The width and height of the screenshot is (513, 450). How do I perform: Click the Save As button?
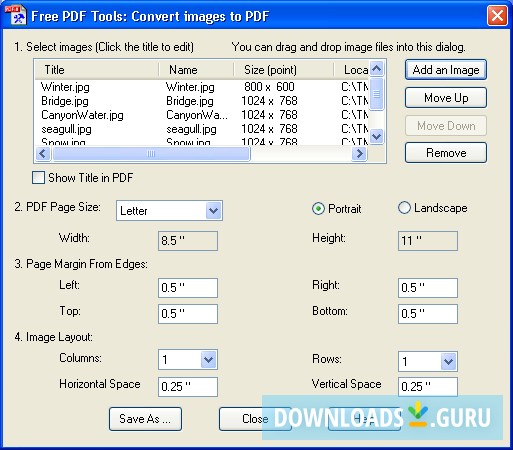click(x=145, y=419)
